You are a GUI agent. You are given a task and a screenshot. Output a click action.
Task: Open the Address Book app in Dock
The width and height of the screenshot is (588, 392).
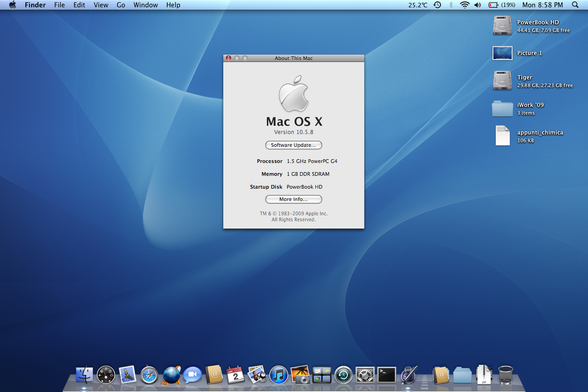[214, 375]
